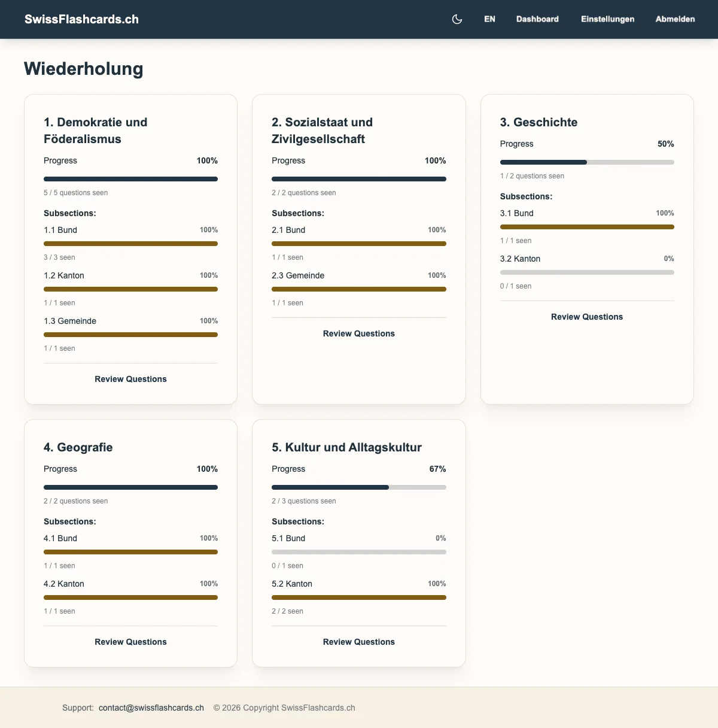The width and height of the screenshot is (718, 728).
Task: Review questions for Sozialstaat und Zivilgesellschaft
Action: point(358,333)
